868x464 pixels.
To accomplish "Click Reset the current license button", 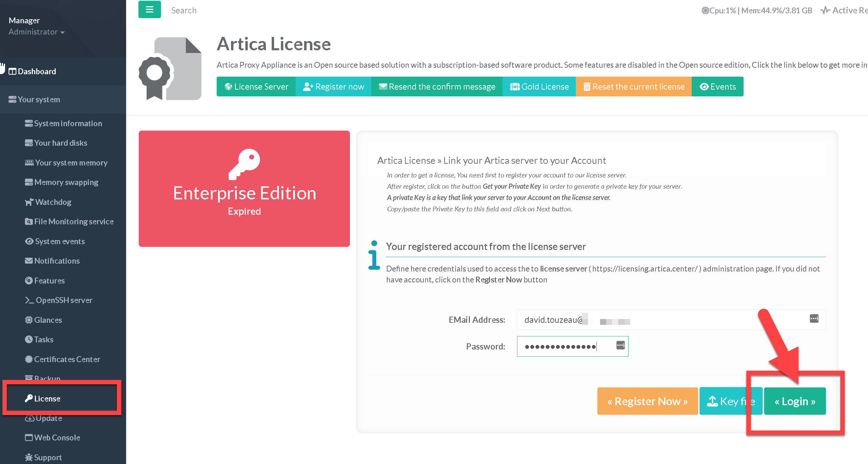I will click(x=634, y=87).
